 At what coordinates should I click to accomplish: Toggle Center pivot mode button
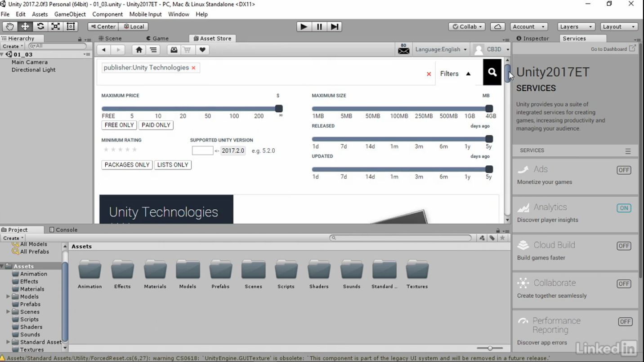103,26
